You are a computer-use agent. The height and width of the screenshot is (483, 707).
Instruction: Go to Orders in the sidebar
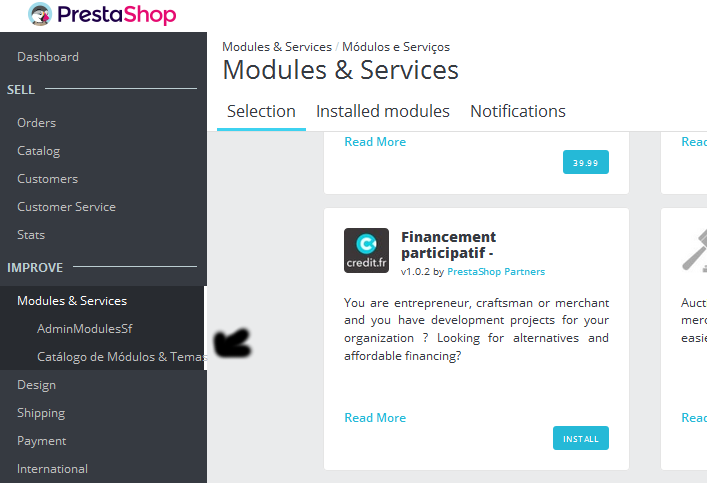pyautogui.click(x=37, y=123)
